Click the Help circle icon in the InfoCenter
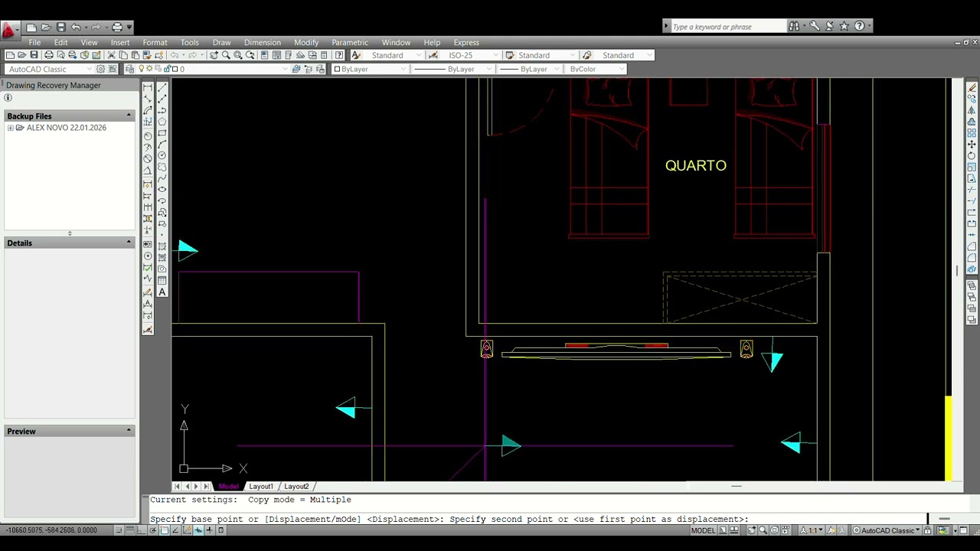The height and width of the screenshot is (551, 980). (859, 26)
